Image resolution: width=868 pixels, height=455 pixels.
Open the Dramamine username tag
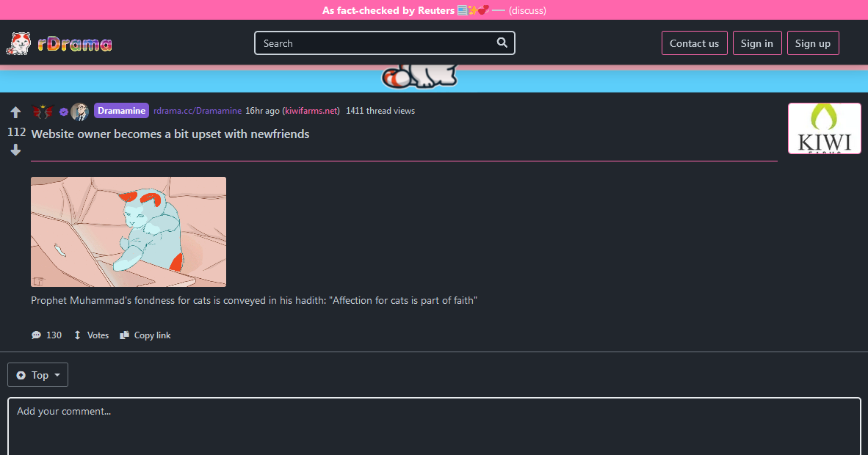121,111
